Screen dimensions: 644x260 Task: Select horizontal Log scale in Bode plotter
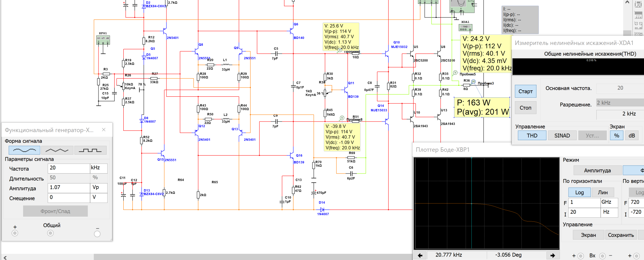[x=579, y=192]
